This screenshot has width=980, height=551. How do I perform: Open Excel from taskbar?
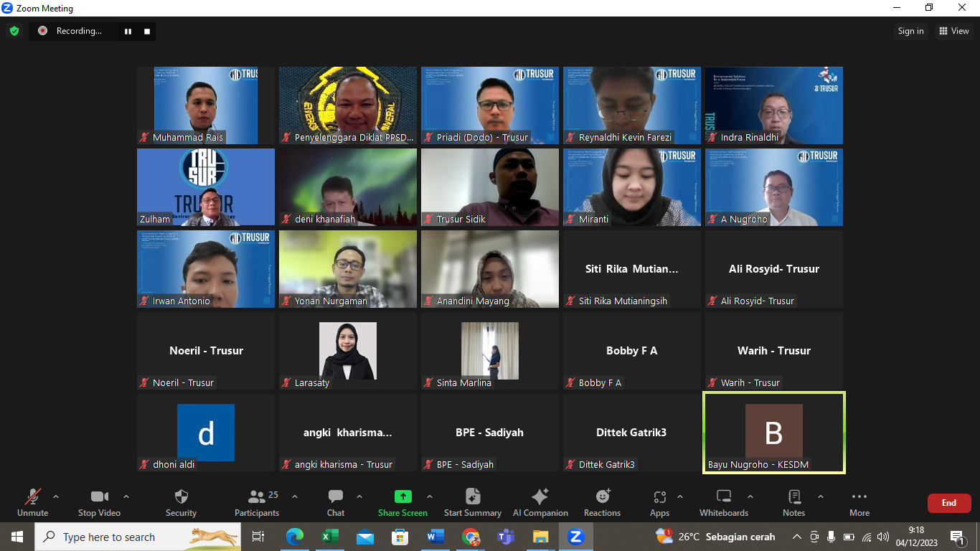pyautogui.click(x=330, y=537)
